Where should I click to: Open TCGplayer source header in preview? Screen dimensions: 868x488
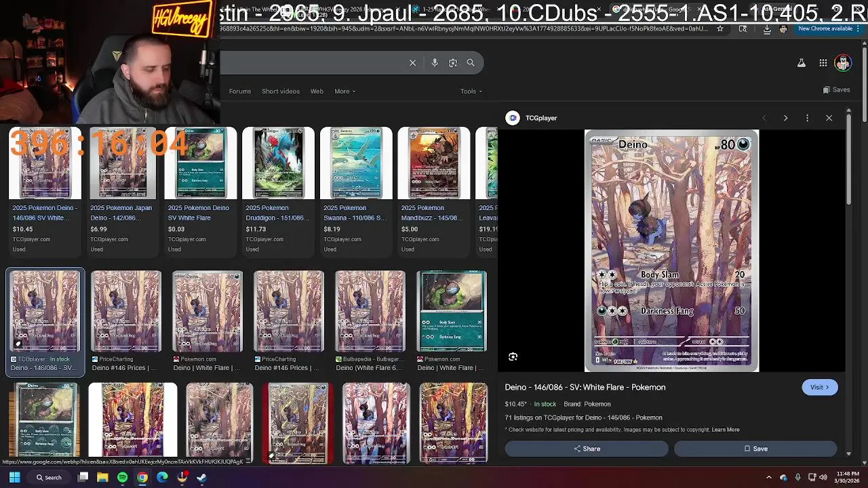coord(532,118)
